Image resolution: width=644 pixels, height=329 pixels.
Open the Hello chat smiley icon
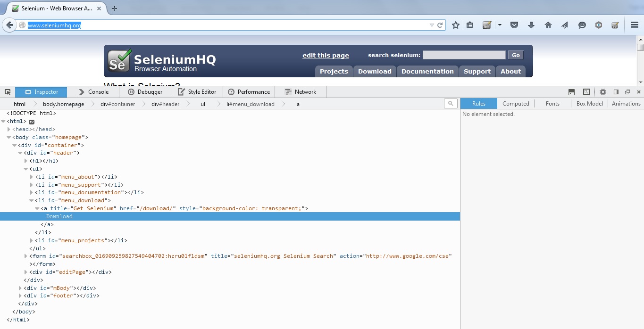(582, 25)
